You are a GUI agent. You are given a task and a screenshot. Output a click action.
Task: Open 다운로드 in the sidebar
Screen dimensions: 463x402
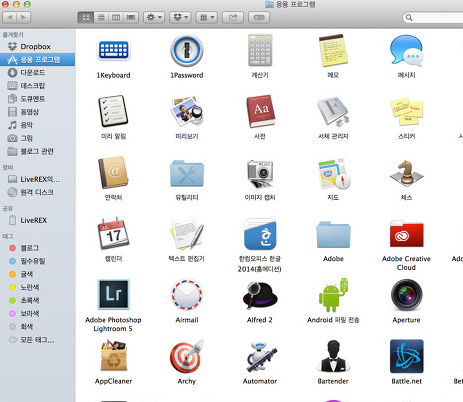pyautogui.click(x=37, y=72)
